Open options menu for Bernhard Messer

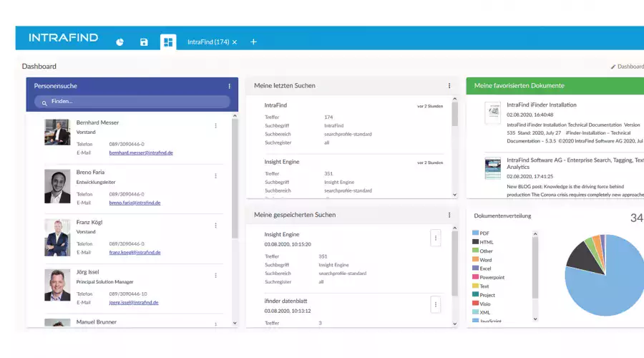pos(215,126)
